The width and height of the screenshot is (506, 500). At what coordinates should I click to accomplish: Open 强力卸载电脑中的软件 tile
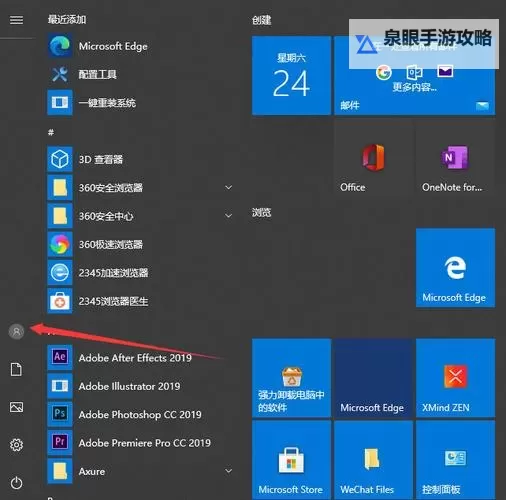point(291,378)
